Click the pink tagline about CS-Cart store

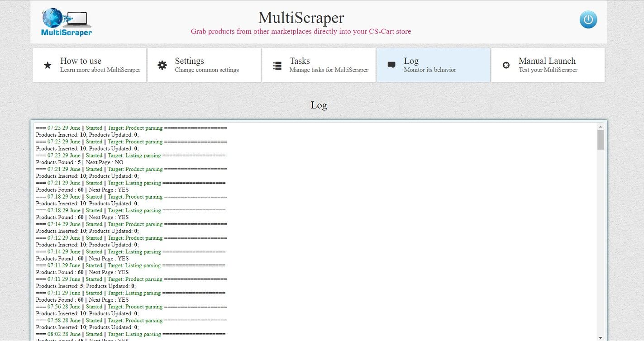(301, 32)
